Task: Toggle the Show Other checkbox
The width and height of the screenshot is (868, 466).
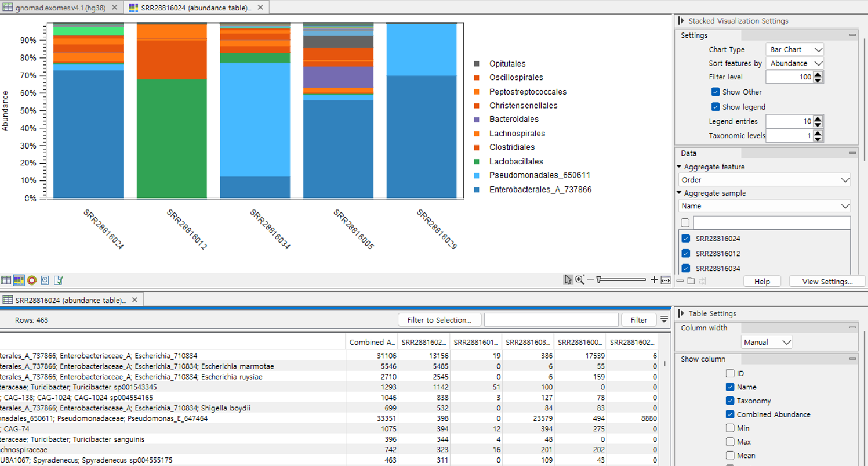Action: click(x=715, y=92)
